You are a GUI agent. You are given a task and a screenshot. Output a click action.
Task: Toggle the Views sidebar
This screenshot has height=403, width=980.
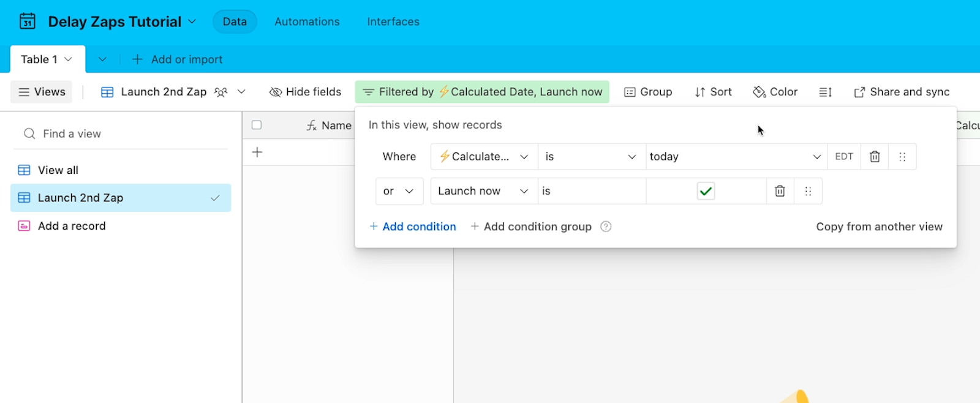pyautogui.click(x=42, y=92)
